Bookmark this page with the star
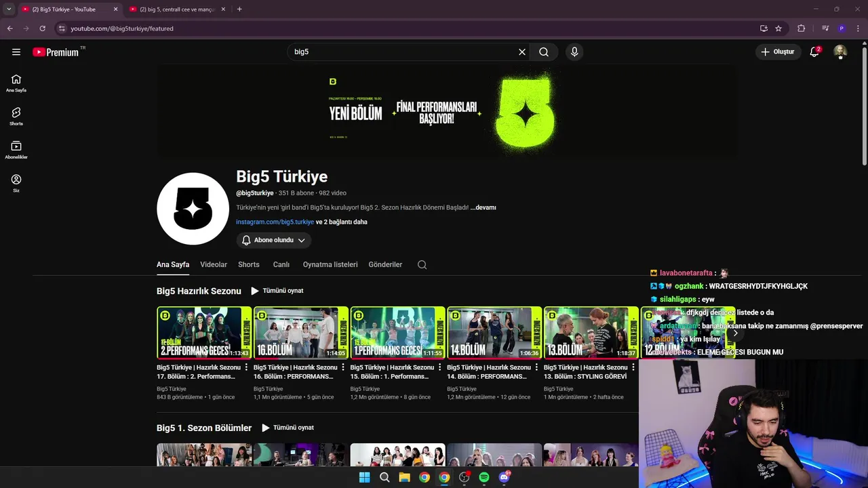 point(778,28)
